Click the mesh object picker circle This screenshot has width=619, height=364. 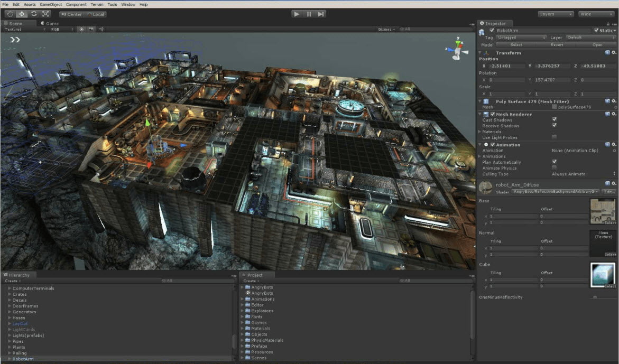pyautogui.click(x=615, y=107)
